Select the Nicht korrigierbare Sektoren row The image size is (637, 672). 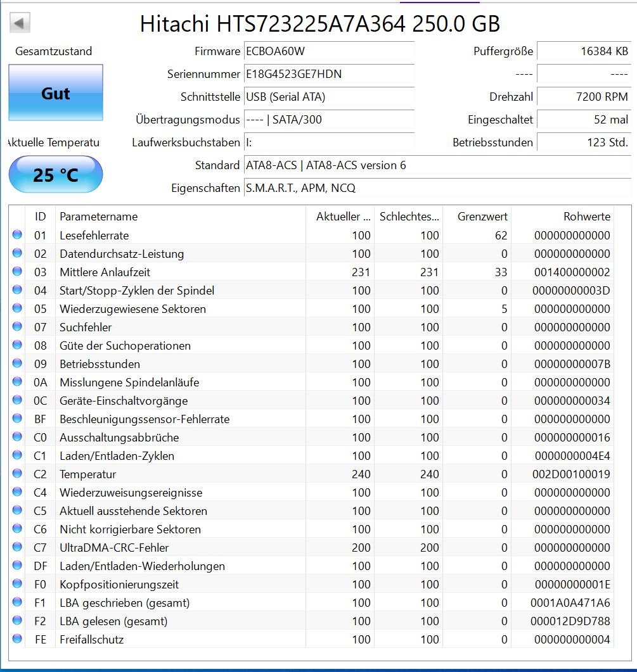pyautogui.click(x=317, y=529)
